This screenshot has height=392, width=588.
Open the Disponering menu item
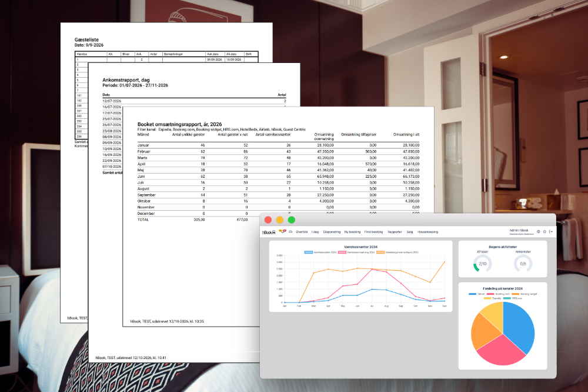tap(332, 232)
